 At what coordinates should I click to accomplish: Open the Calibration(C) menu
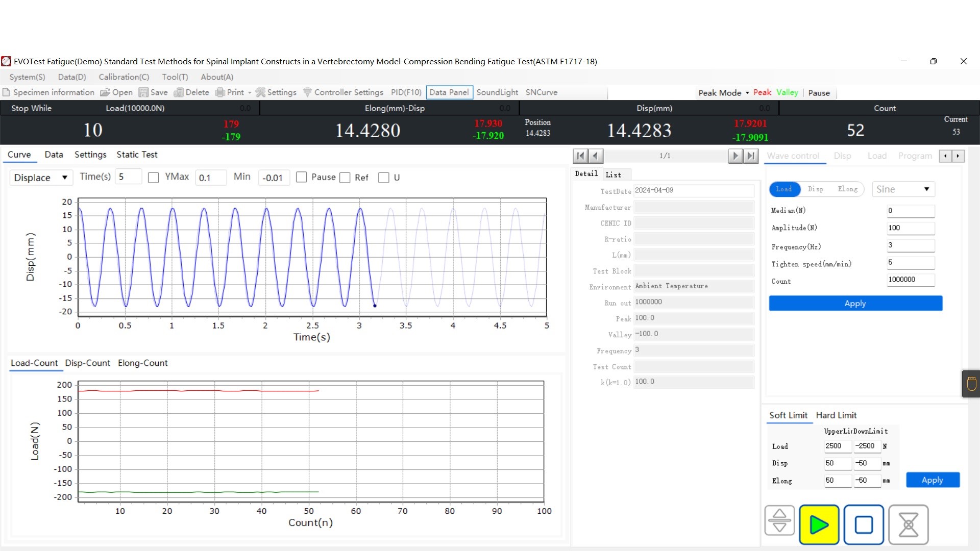tap(124, 77)
